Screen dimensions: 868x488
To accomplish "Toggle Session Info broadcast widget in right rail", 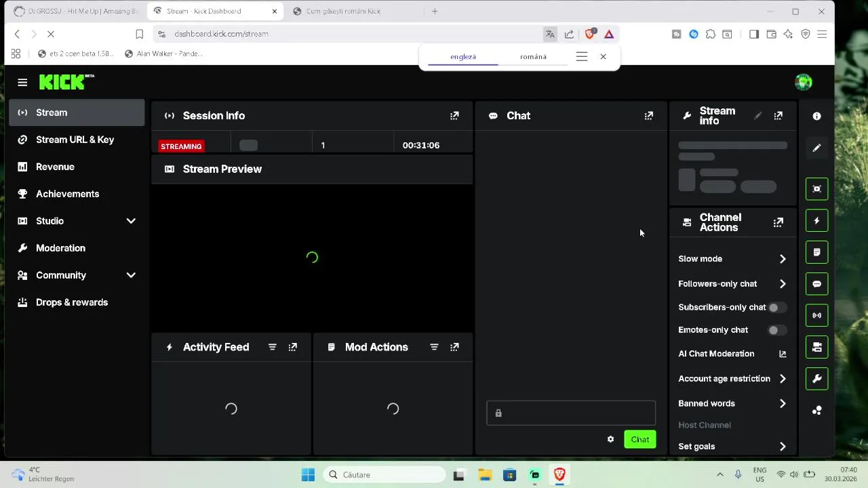I will 816,315.
